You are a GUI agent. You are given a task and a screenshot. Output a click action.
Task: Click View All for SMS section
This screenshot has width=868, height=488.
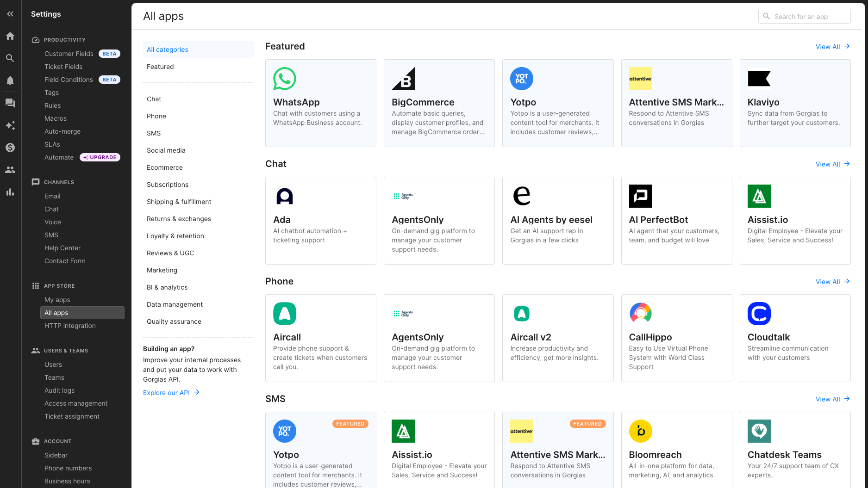(x=832, y=399)
